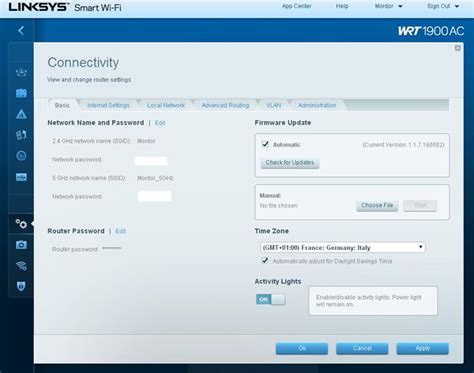Open the Help link in top bar
This screenshot has width=474, height=373.
[342, 6]
